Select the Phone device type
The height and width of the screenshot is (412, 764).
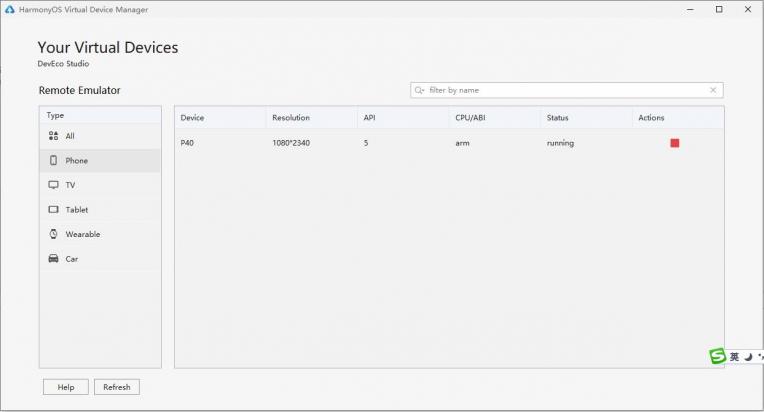click(100, 160)
